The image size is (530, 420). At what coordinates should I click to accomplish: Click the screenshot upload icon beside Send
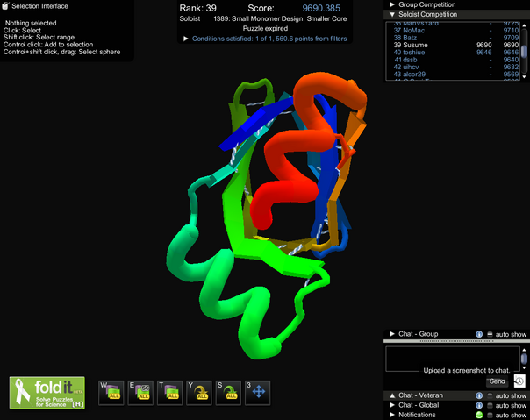point(519,381)
